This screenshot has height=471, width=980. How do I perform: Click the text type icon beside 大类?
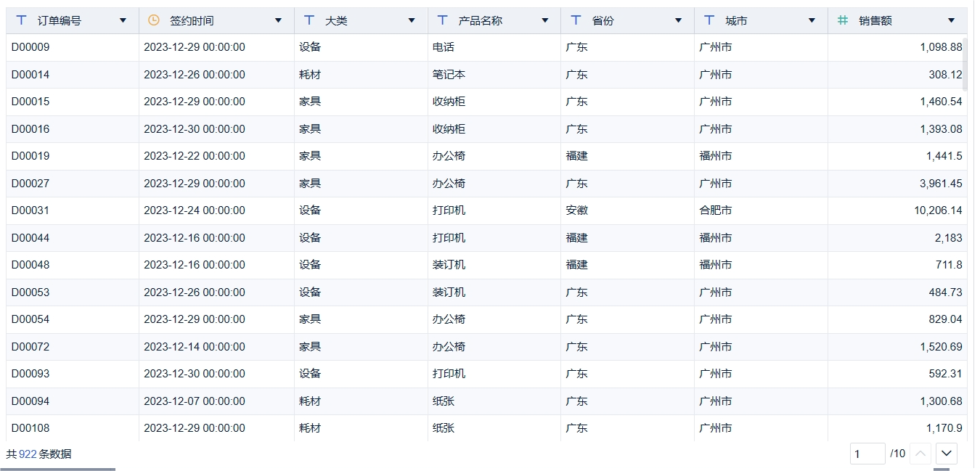pyautogui.click(x=309, y=20)
